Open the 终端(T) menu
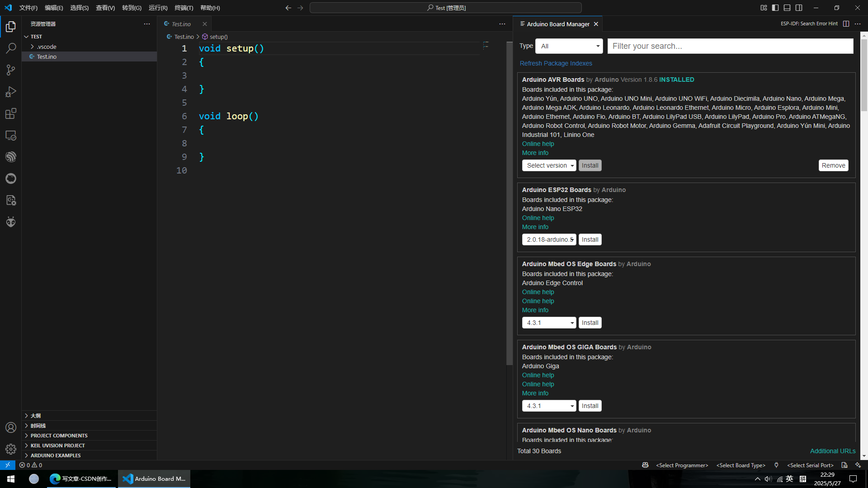868x488 pixels. tap(184, 8)
